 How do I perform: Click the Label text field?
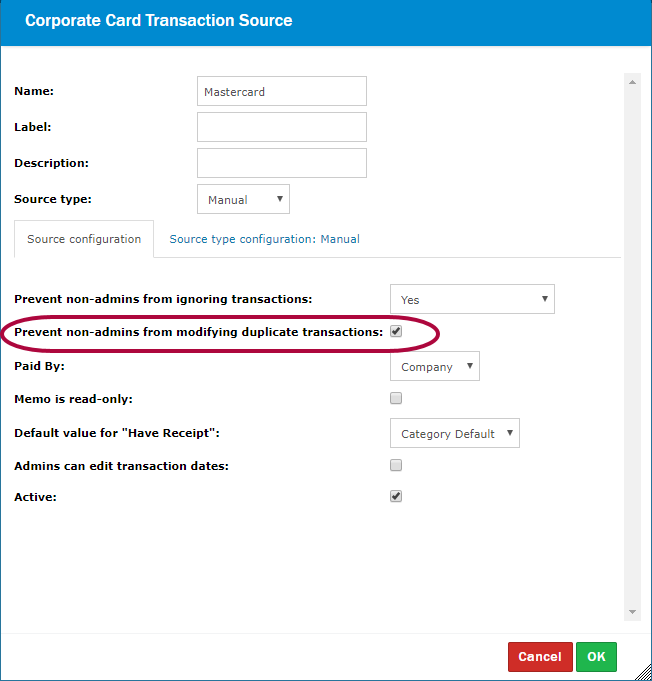pos(282,127)
